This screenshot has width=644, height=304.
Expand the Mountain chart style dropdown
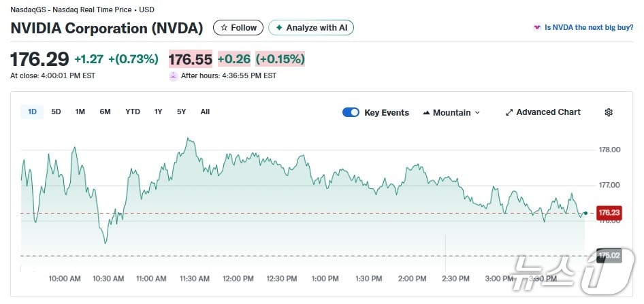tap(477, 112)
